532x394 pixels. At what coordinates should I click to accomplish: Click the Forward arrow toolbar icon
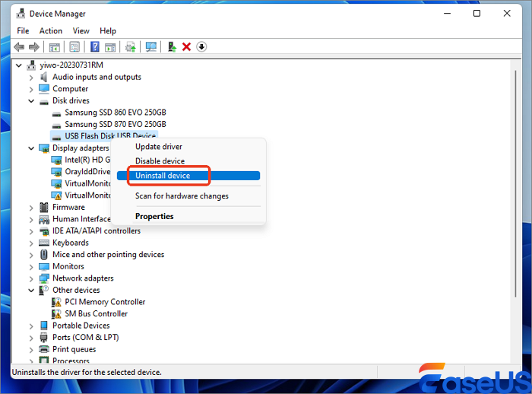(x=34, y=47)
